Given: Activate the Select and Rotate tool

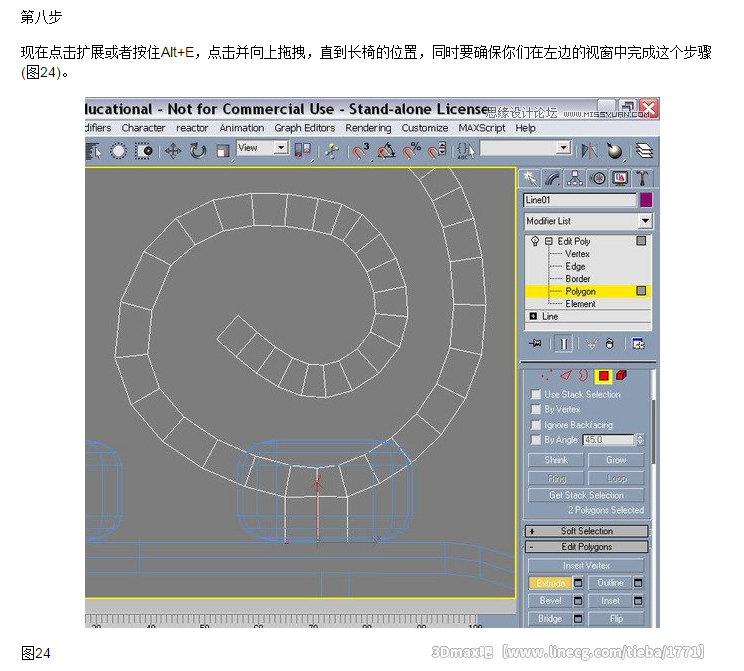Looking at the screenshot, I should pos(198,151).
